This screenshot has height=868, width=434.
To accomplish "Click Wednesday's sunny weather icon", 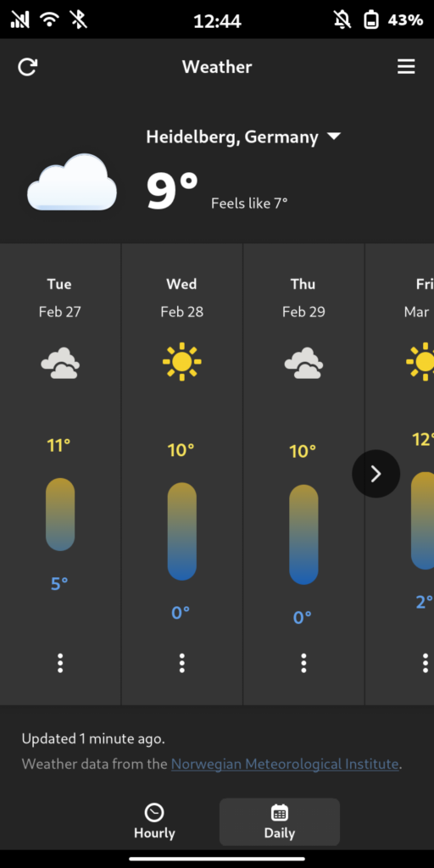I will (181, 362).
